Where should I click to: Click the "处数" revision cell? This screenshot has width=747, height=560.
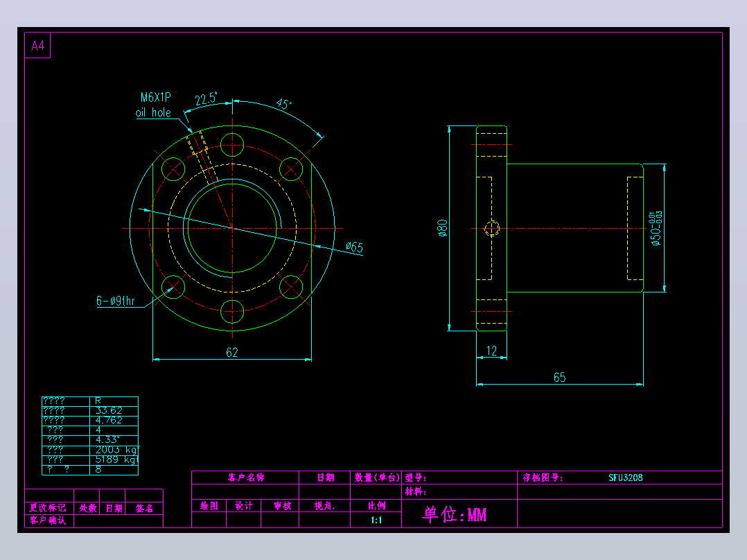[87, 508]
